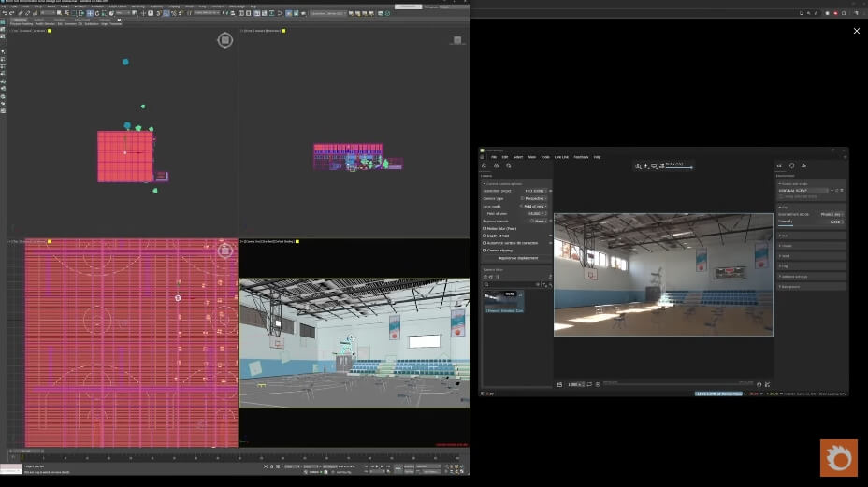Click the Undo icon in 3ds Max toolbar
Screen dimensions: 868x487
coord(5,13)
